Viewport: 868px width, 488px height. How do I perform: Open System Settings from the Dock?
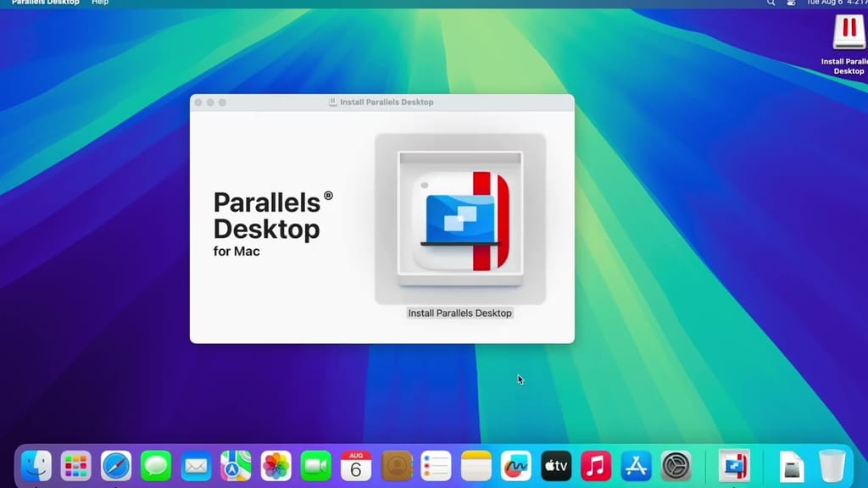click(675, 464)
